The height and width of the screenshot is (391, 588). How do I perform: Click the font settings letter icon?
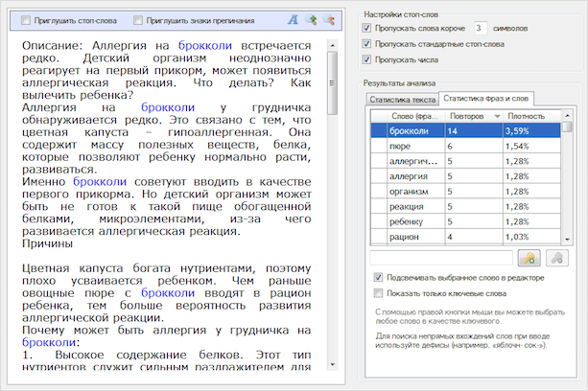point(294,19)
